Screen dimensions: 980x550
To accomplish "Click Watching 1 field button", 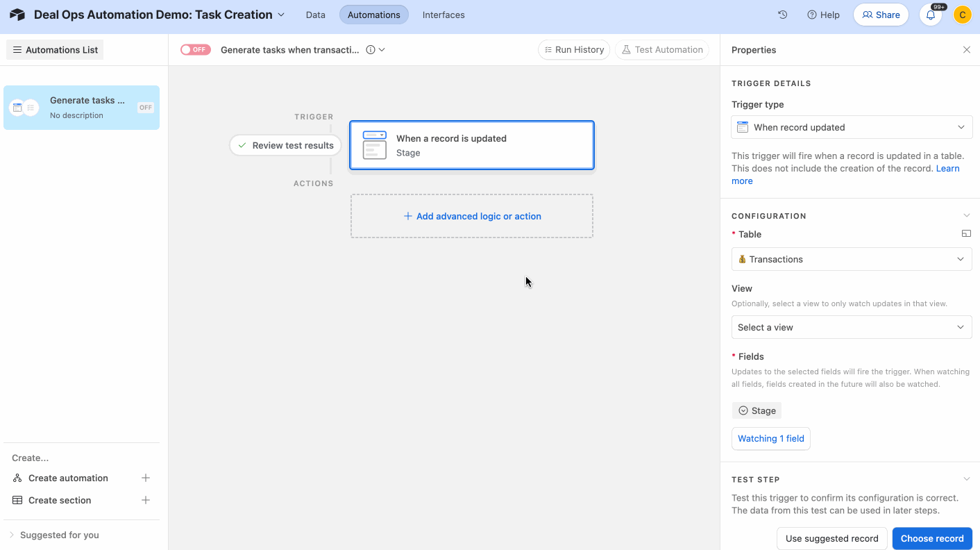I will pyautogui.click(x=771, y=438).
